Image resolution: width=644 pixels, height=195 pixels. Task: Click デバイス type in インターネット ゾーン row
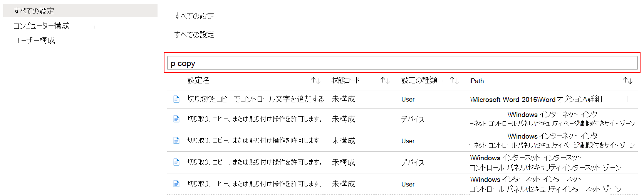(413, 163)
